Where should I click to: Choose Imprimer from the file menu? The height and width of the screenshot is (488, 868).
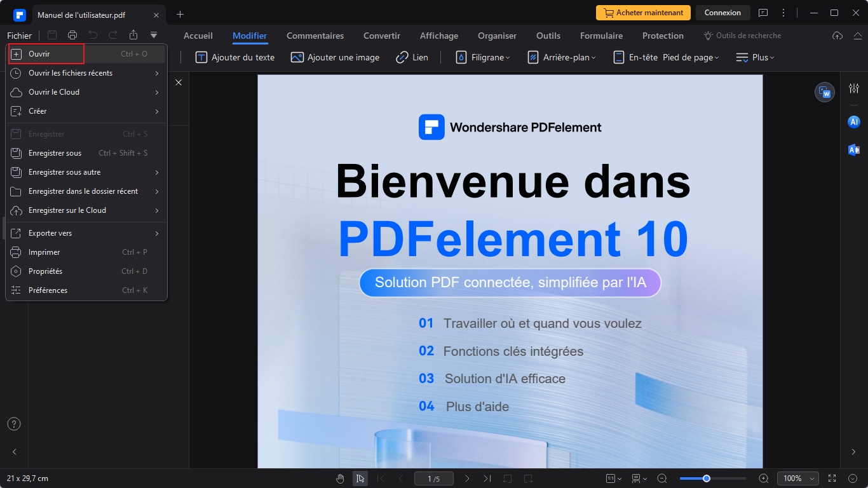(86, 252)
